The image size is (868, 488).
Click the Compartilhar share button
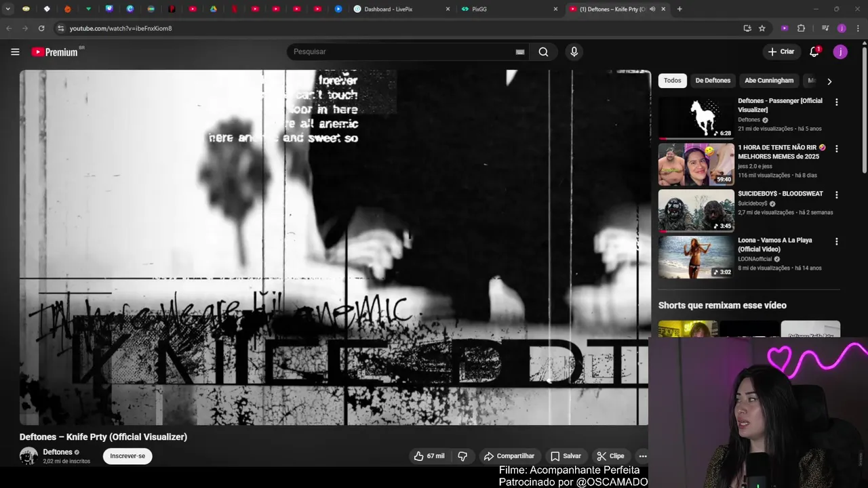[x=509, y=456]
